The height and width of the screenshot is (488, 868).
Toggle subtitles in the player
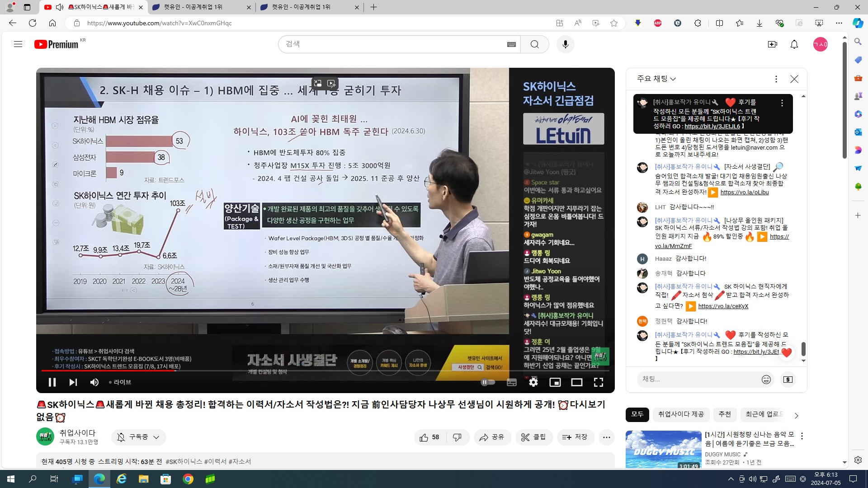(x=511, y=382)
